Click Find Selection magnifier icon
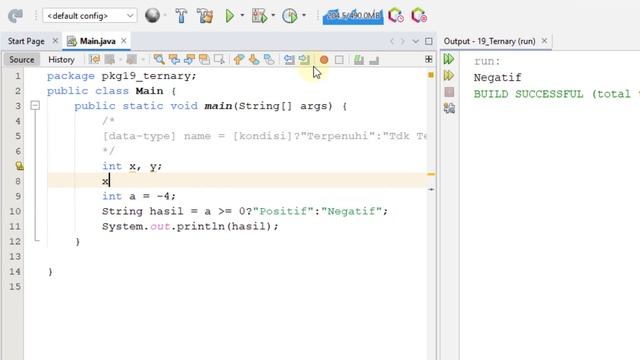This screenshot has width=640, height=360. coord(159,60)
